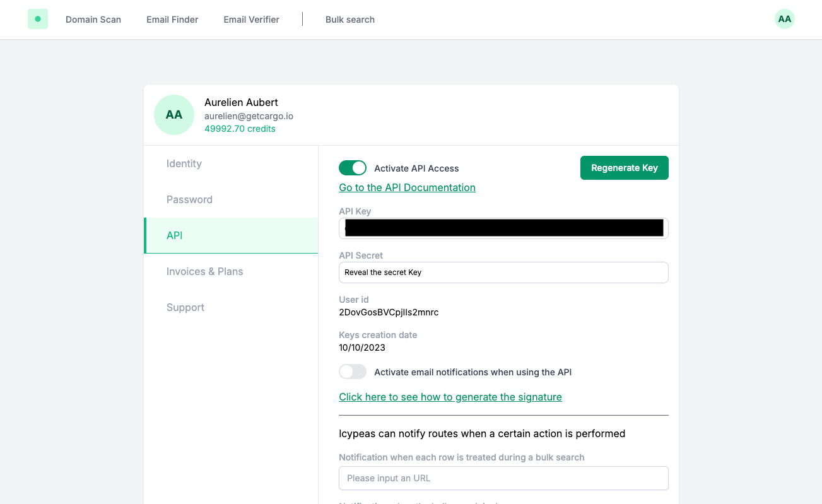Viewport: 822px width, 504px height.
Task: Enable email notifications for API usage
Action: click(353, 372)
